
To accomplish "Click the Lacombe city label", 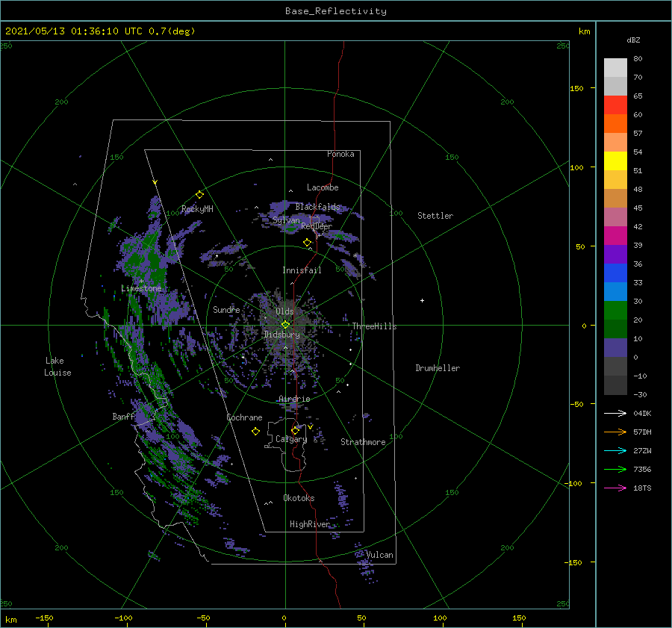I will [x=323, y=187].
